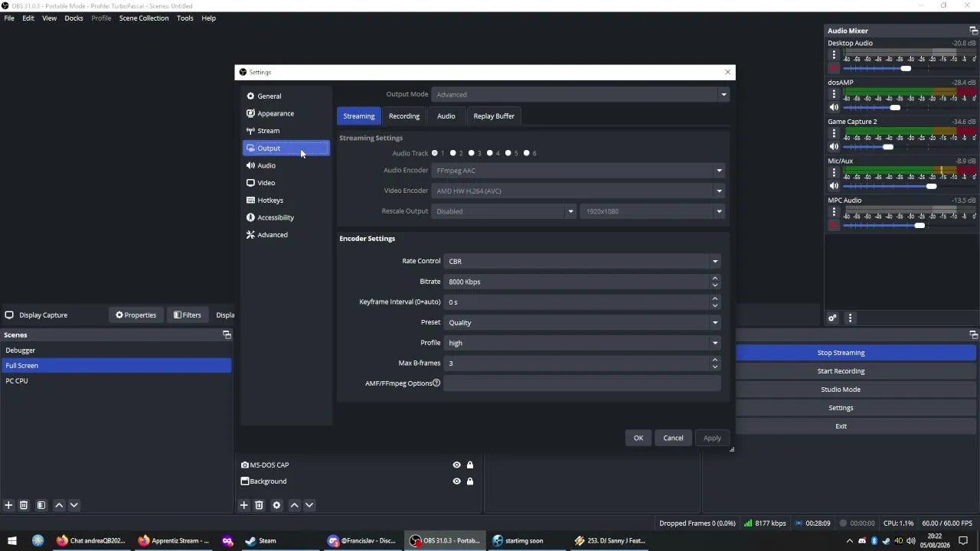The height and width of the screenshot is (551, 980).
Task: Open the 1920x1080 resolution dropdown
Action: point(652,211)
